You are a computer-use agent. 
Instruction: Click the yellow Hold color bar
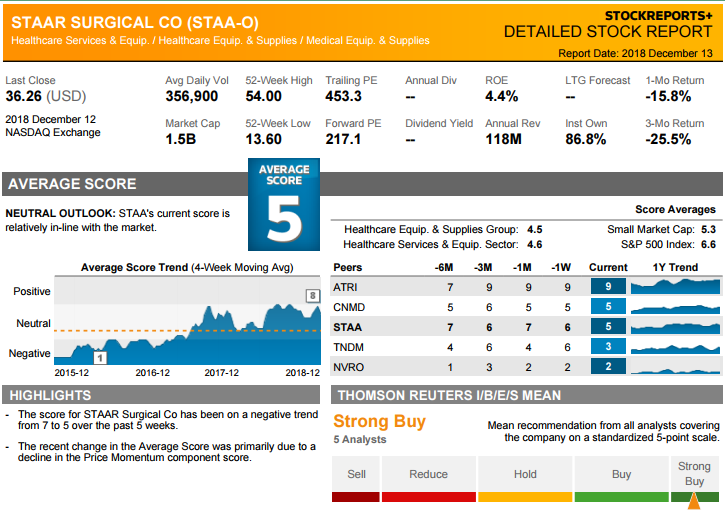525,497
